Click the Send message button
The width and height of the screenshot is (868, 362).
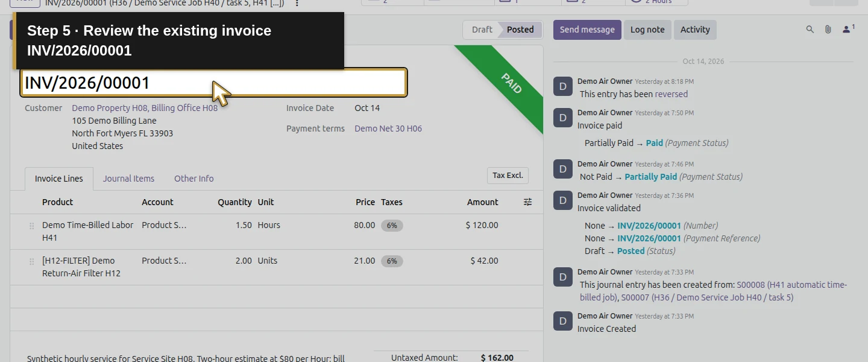587,30
